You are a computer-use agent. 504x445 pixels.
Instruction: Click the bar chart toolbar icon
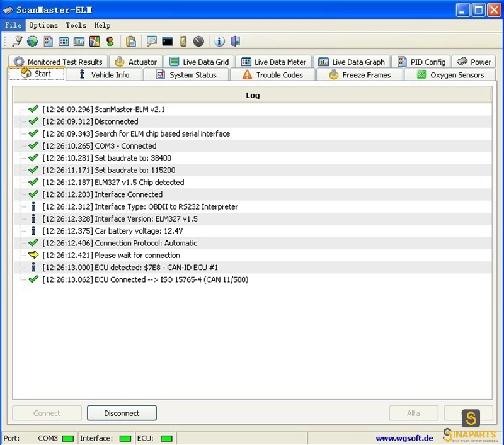tap(79, 42)
